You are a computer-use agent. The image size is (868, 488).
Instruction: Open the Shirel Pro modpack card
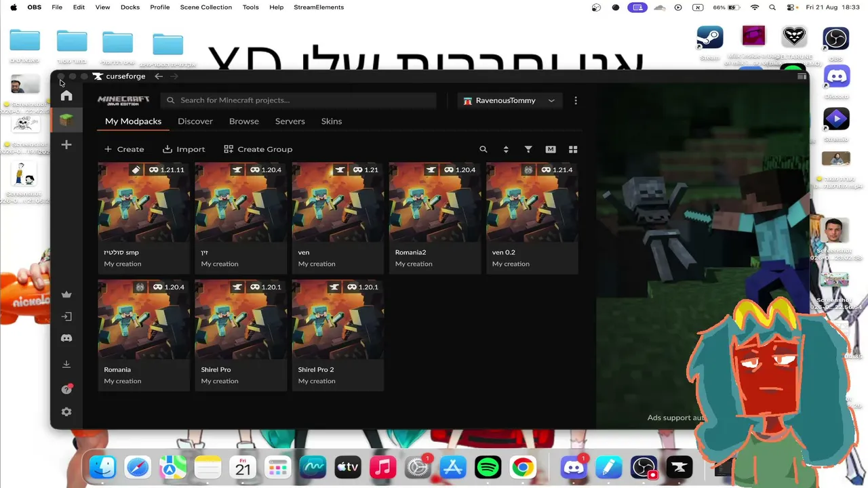pos(241,335)
